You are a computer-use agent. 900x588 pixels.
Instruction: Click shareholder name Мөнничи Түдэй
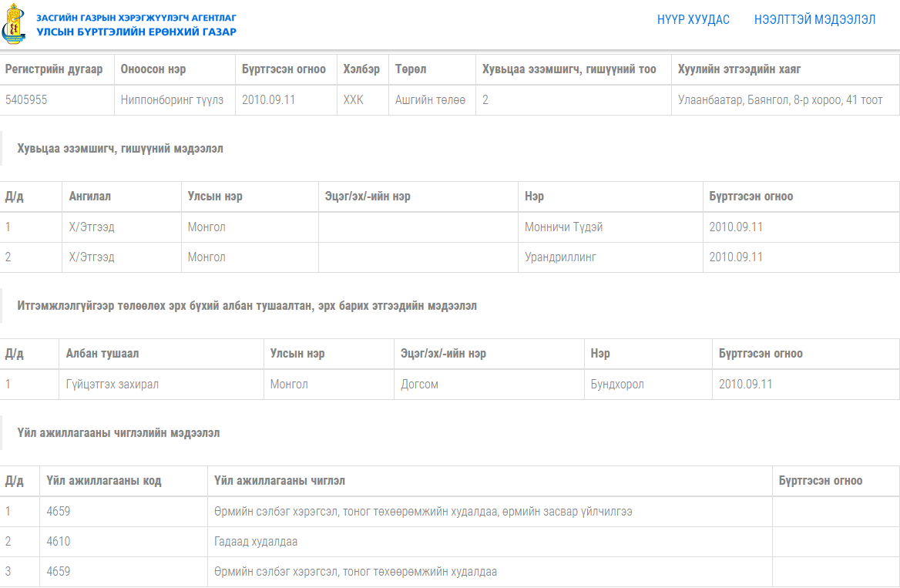563,227
